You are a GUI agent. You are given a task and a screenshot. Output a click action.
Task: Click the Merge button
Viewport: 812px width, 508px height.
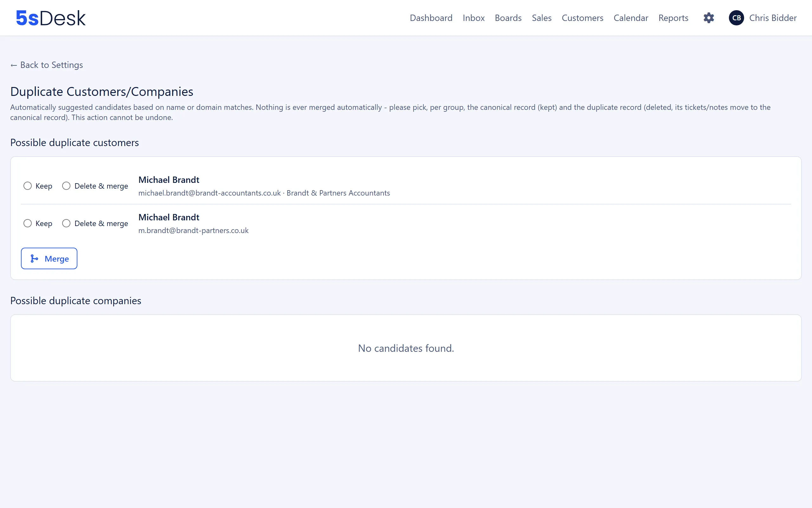coord(49,258)
